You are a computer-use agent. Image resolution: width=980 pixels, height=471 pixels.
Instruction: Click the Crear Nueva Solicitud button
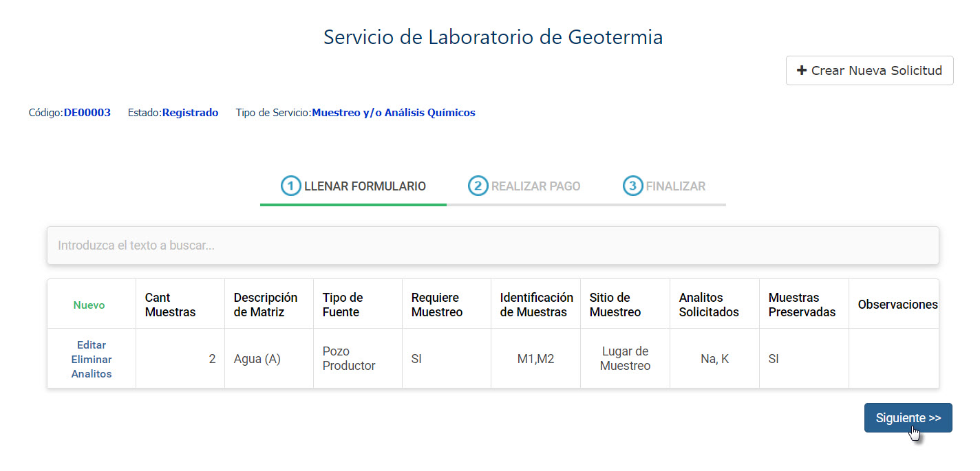click(x=870, y=70)
